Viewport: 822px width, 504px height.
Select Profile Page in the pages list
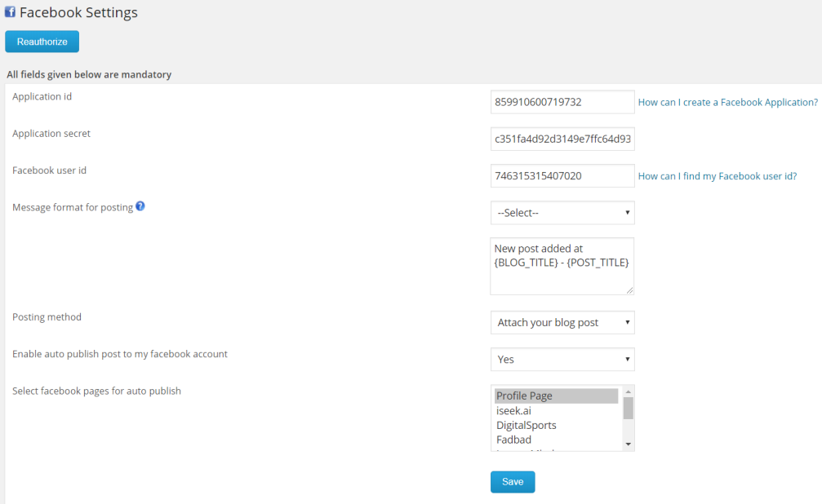[x=555, y=396]
